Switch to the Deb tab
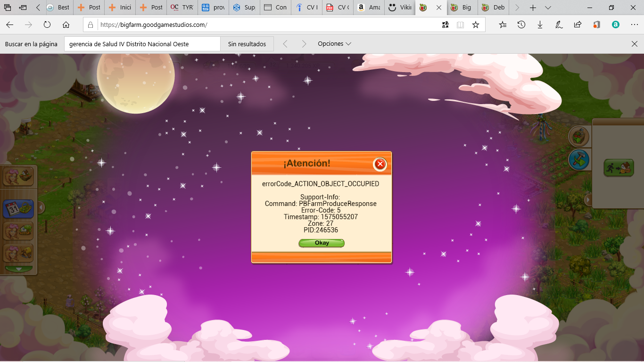Screen dimensions: 644x362 [x=493, y=8]
